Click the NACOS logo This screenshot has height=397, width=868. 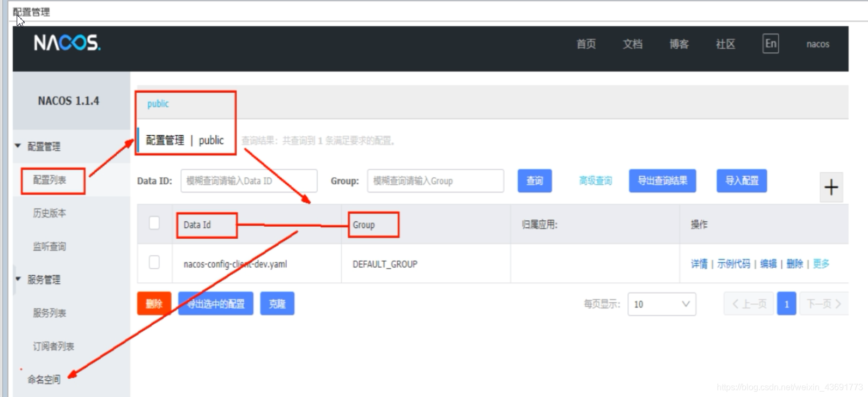pyautogui.click(x=67, y=43)
